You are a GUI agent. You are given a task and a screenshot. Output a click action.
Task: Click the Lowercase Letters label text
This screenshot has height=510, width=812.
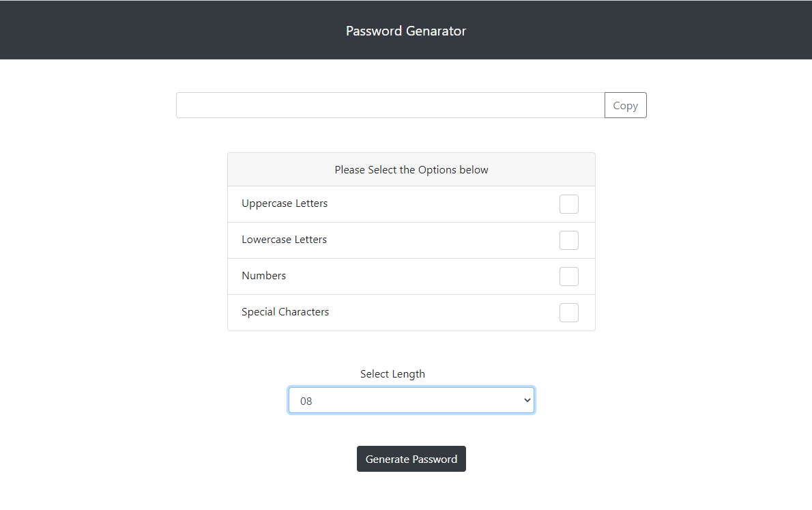pyautogui.click(x=284, y=240)
